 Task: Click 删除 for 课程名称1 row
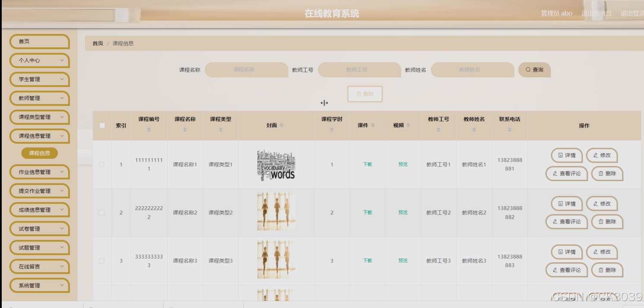pos(607,173)
